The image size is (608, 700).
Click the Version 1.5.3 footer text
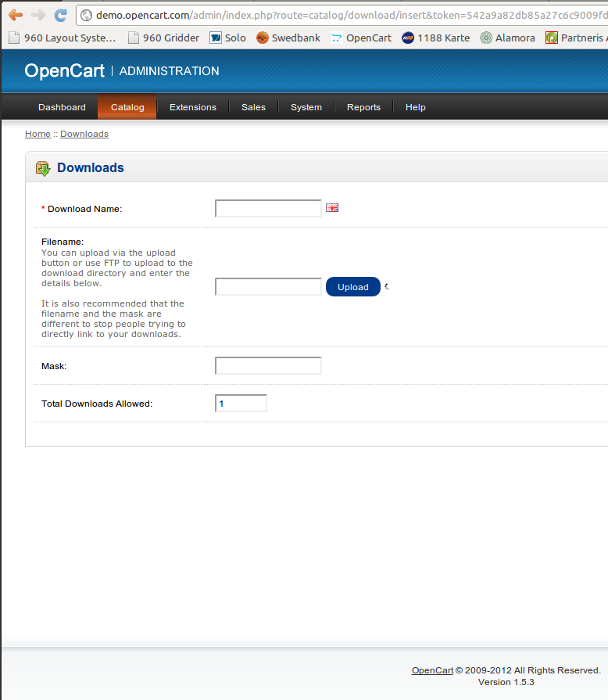tap(506, 682)
